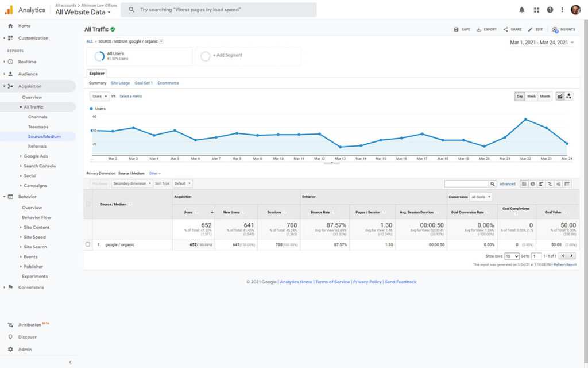This screenshot has height=368, width=588.
Task: Open the Users metric dropdown
Action: click(x=100, y=97)
